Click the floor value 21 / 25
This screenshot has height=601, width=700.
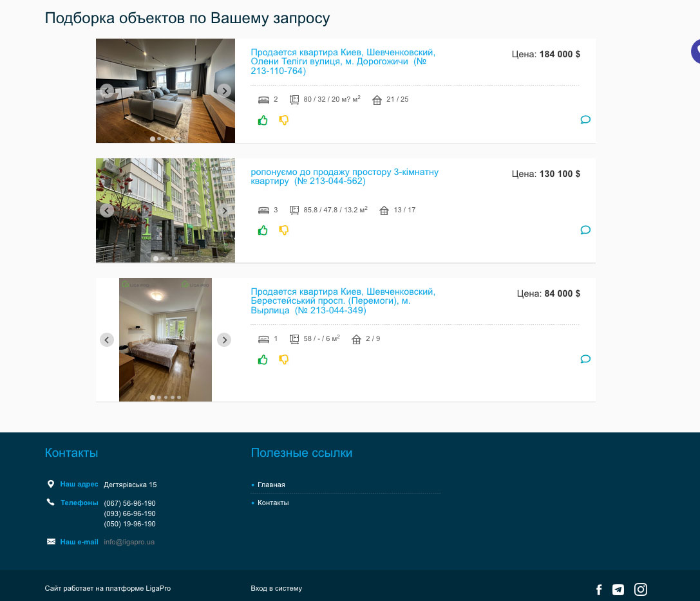[x=397, y=99]
